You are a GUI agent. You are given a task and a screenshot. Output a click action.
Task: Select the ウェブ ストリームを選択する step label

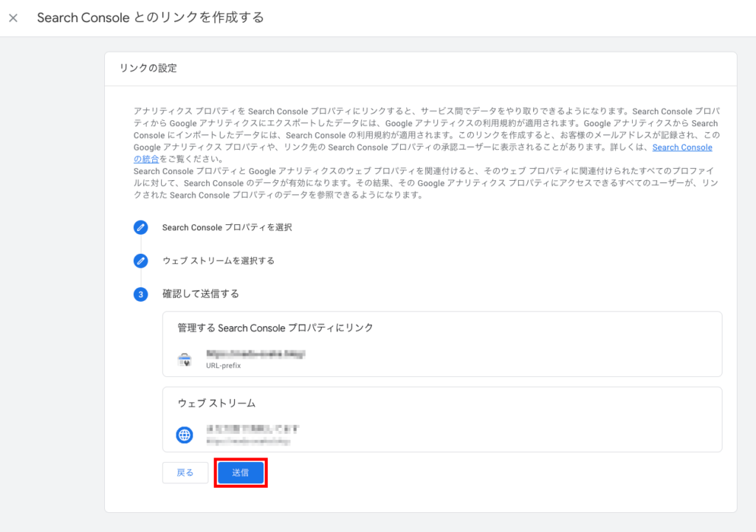219,260
